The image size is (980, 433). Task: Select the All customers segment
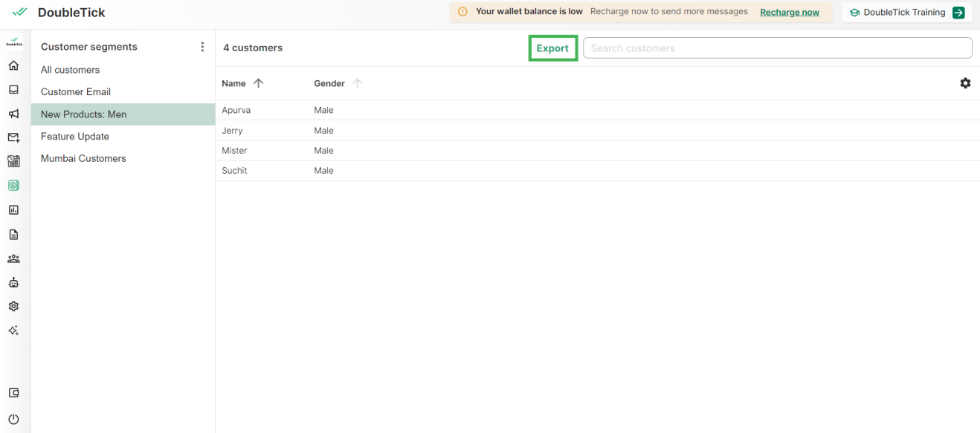pos(70,70)
